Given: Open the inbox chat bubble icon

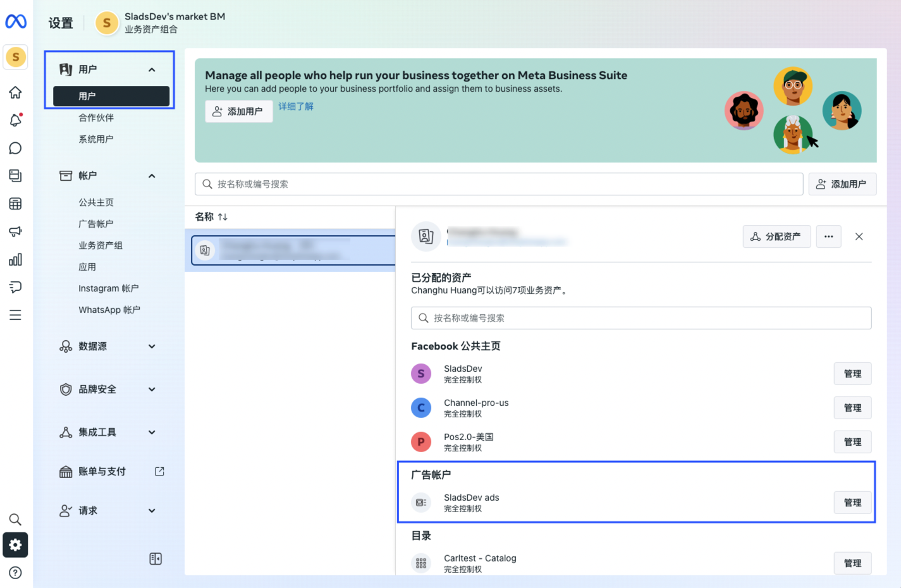Looking at the screenshot, I should [15, 148].
